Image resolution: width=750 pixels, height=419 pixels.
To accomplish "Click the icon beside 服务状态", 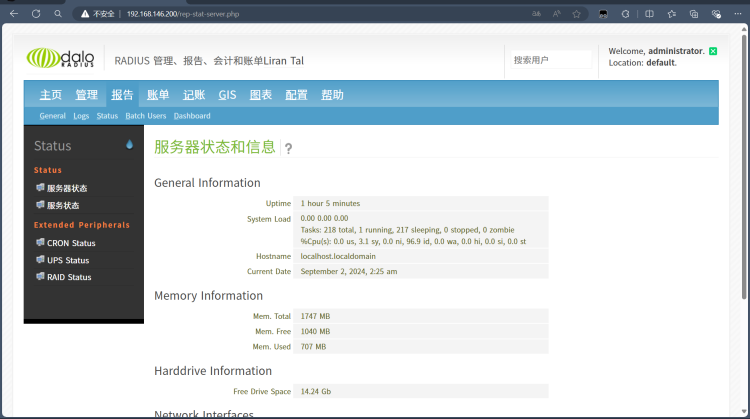I will 40,205.
